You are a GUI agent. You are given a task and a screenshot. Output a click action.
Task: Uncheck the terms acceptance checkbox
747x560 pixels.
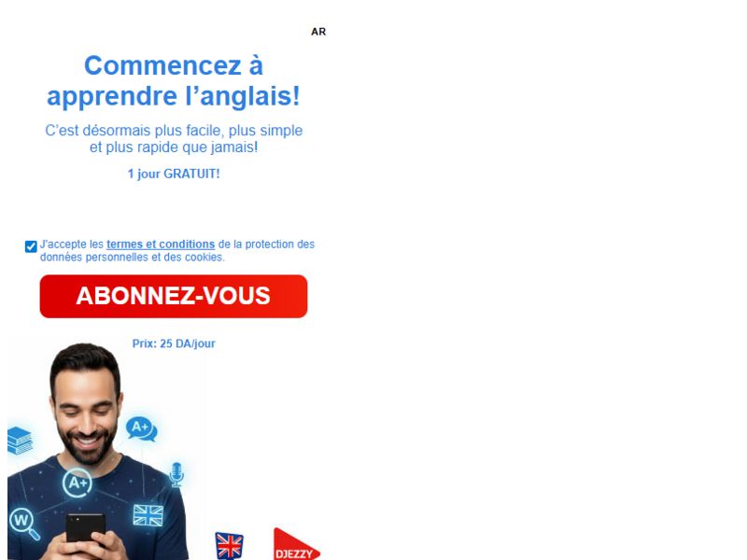tap(31, 246)
